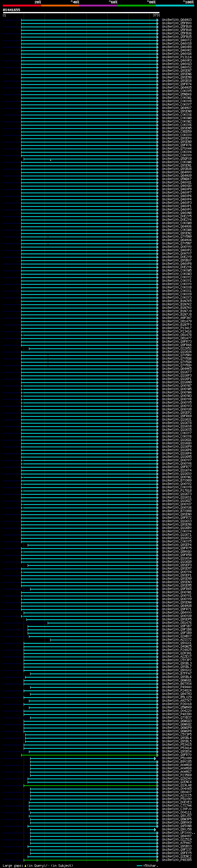Screen dimensions: 197x868
Task: Select hit label UniRef100_B9VI85
Action: [x=177, y=762]
